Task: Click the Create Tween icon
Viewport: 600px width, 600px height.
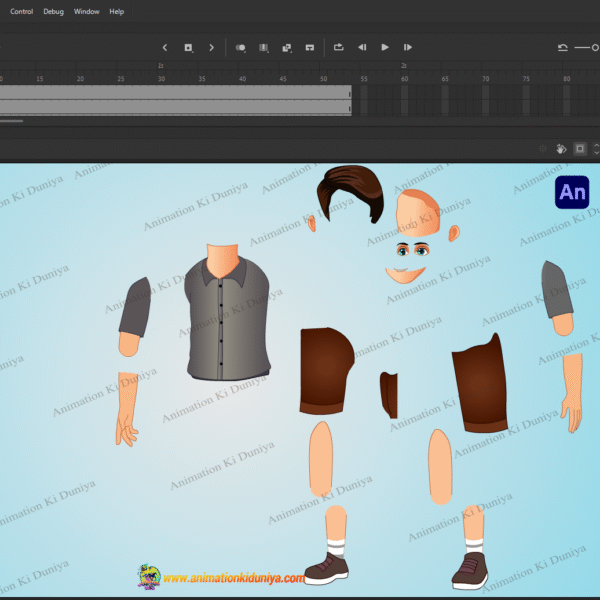Action: point(287,47)
